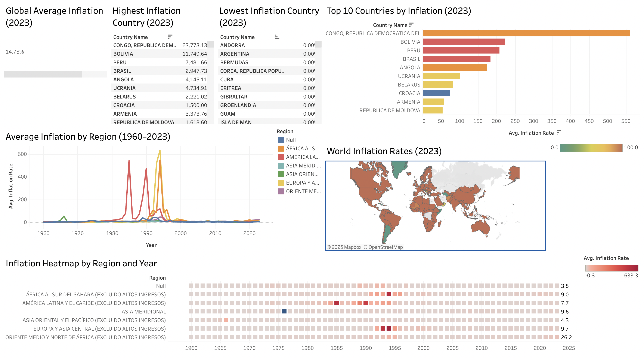The image size is (644, 358).
Task: Select the blue CROACIA bar
Action: 436,93
